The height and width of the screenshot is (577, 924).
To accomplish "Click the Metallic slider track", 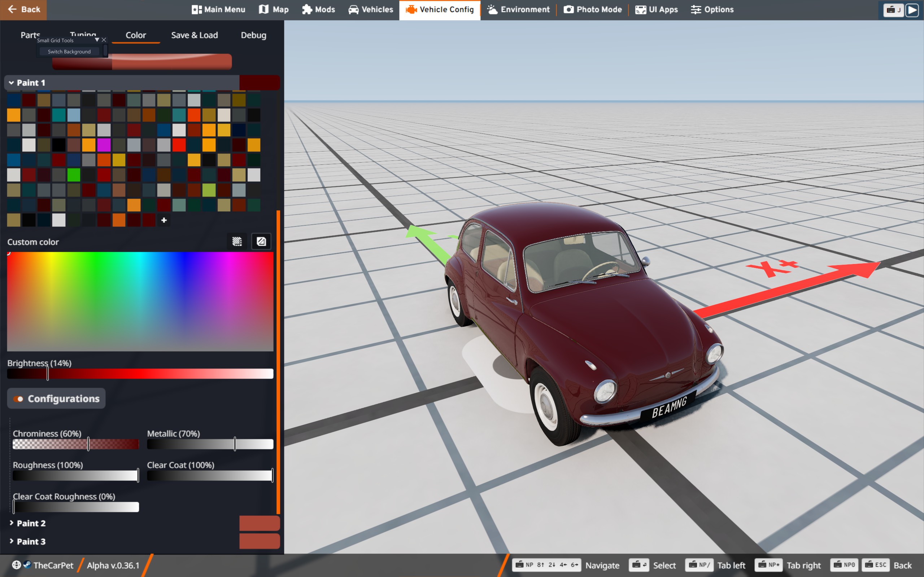I will point(210,444).
